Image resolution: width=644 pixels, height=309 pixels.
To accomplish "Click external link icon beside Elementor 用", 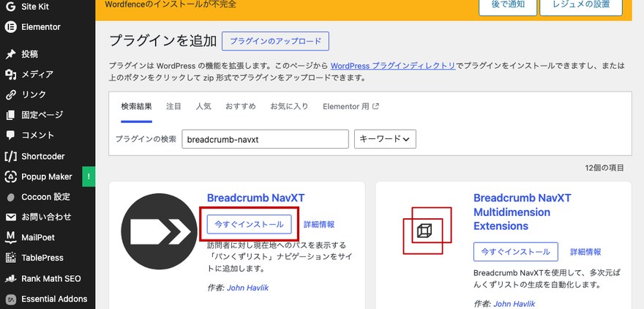I will coord(375,106).
